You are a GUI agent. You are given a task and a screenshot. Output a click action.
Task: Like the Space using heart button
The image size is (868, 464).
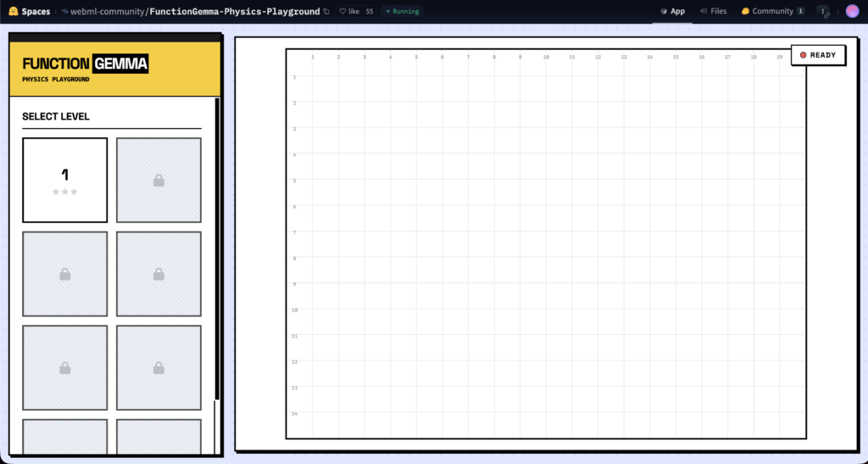[x=348, y=12]
